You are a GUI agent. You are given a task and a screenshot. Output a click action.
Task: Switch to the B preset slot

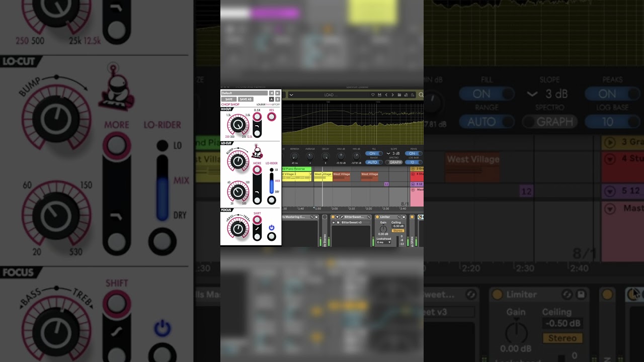(x=278, y=99)
